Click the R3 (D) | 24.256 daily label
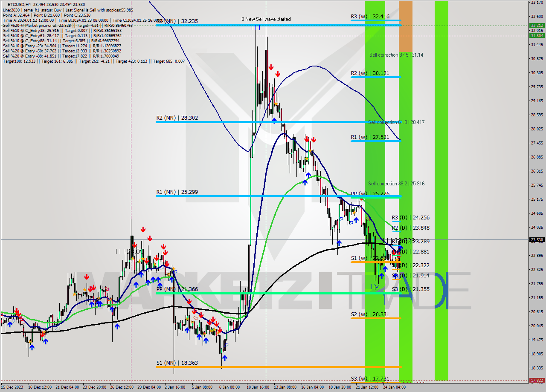This screenshot has width=546, height=392. [x=410, y=217]
